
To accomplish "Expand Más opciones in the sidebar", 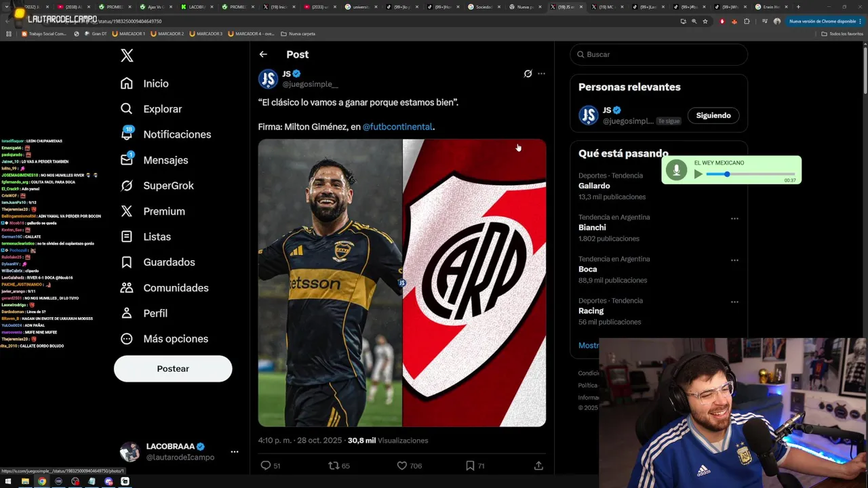I will point(165,339).
